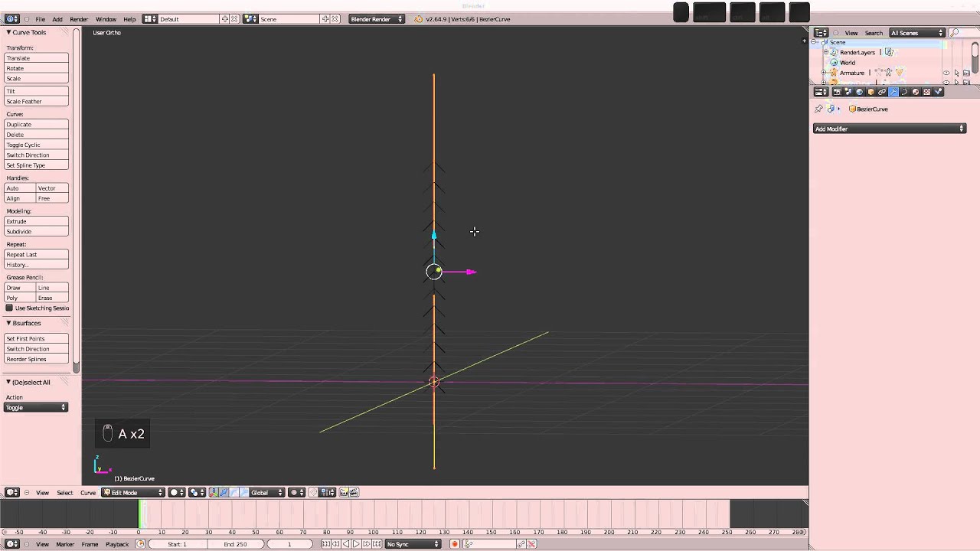Open the Scene properties tab
Viewport: 980px width, 551px height.
click(x=848, y=92)
